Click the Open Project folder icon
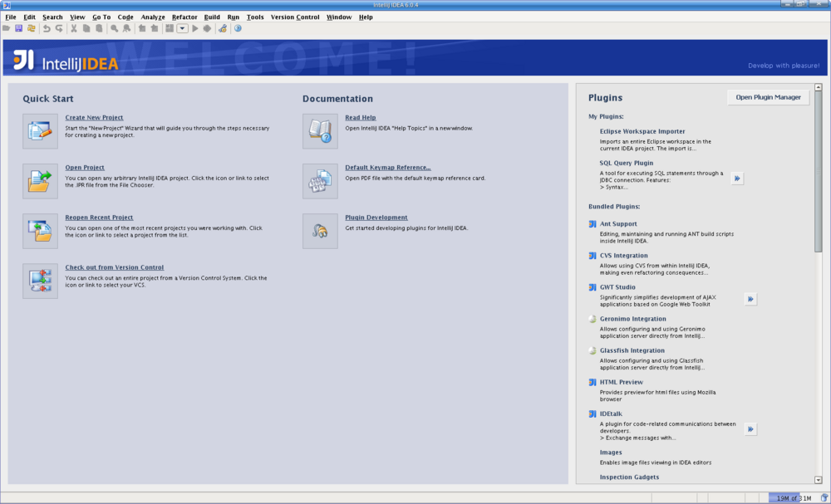This screenshot has width=831, height=504. 40,181
